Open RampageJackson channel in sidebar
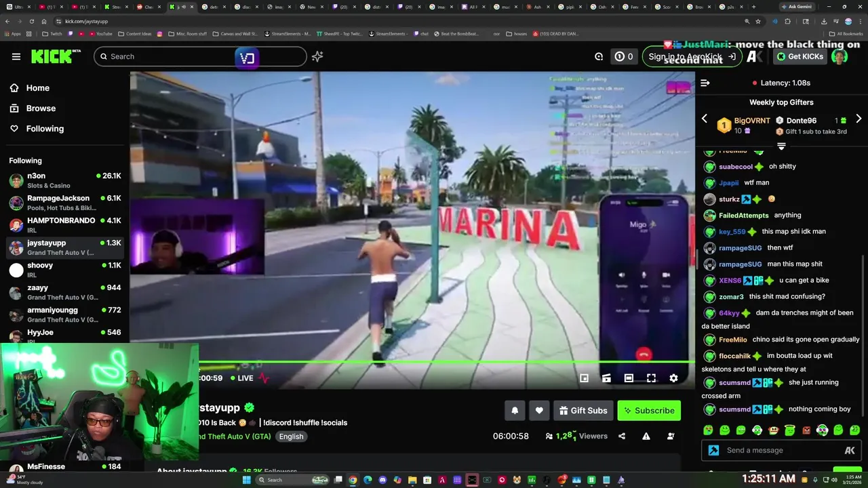 tap(64, 203)
